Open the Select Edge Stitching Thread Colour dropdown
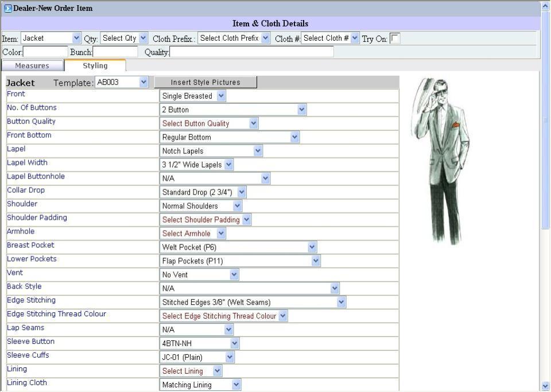This screenshot has height=392, width=551. (224, 315)
